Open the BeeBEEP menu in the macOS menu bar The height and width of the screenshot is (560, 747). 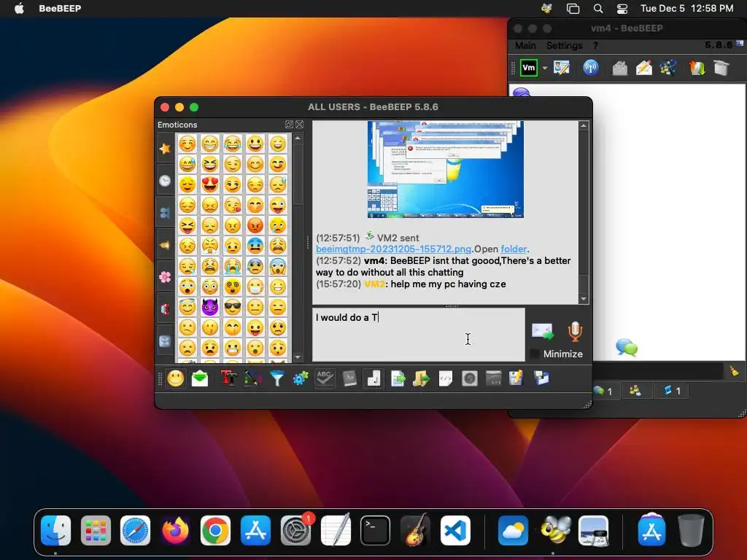60,8
